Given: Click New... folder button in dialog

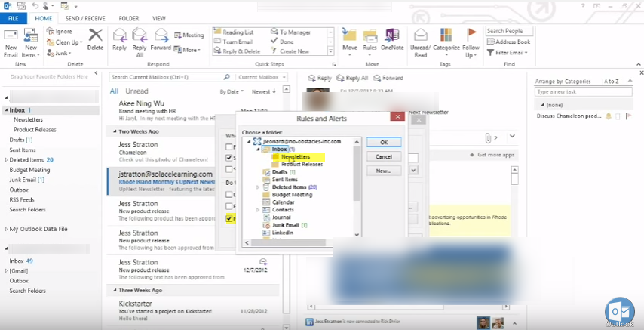Looking at the screenshot, I should [x=384, y=171].
